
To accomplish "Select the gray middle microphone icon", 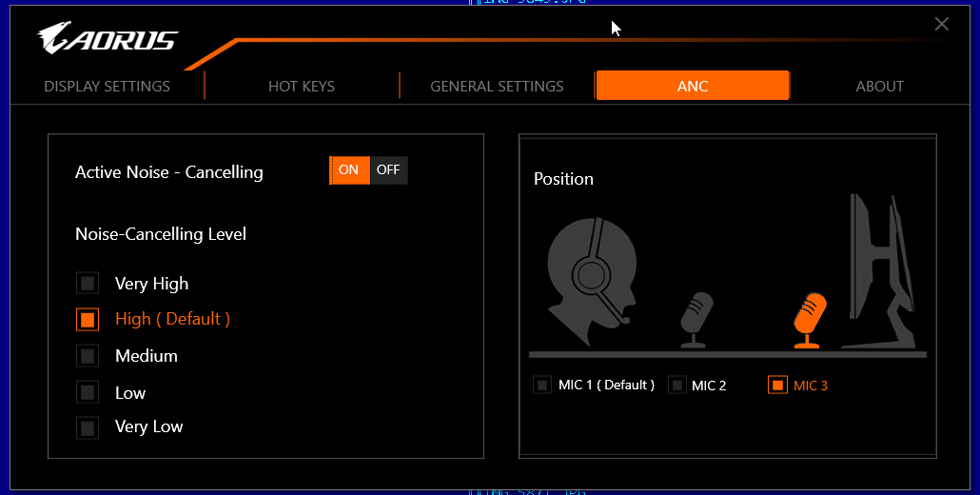I will point(696,318).
